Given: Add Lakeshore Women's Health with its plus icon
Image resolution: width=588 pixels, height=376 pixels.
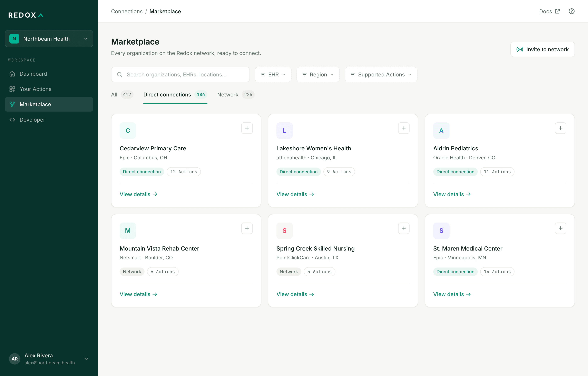Looking at the screenshot, I should point(404,128).
